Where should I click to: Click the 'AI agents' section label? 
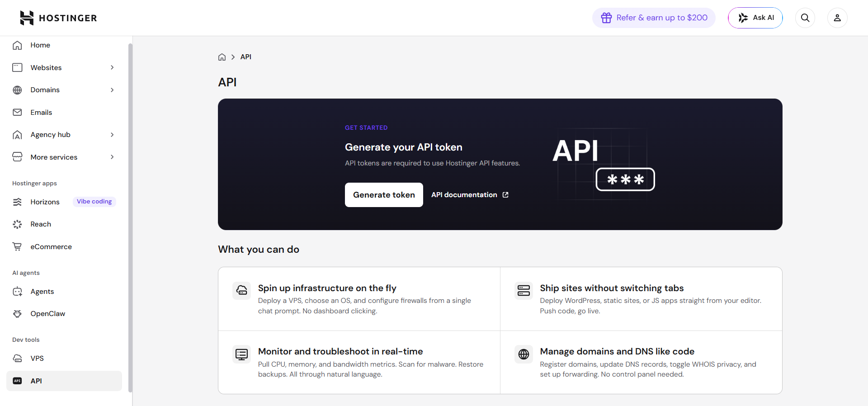tap(26, 273)
